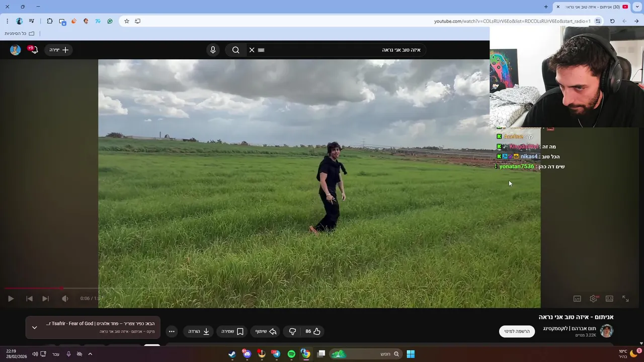
Task: Open YouTube notifications bell
Action: [34, 50]
